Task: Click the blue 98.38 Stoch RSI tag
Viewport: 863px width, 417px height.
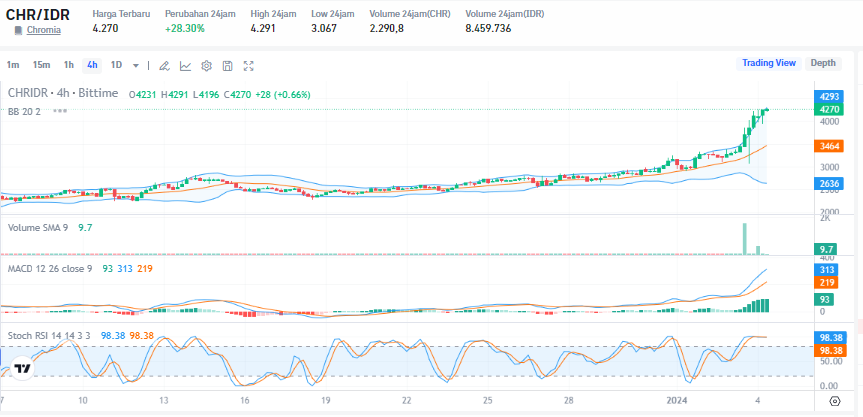Action: pyautogui.click(x=828, y=338)
